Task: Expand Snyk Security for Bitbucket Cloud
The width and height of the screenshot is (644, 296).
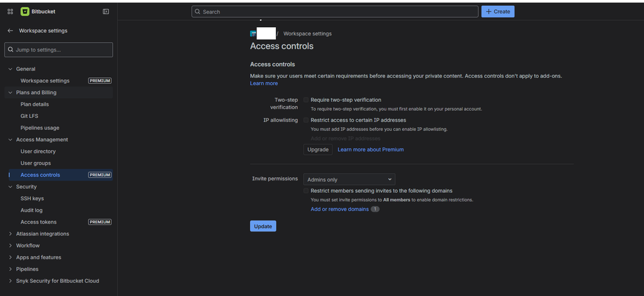Action: (x=10, y=281)
